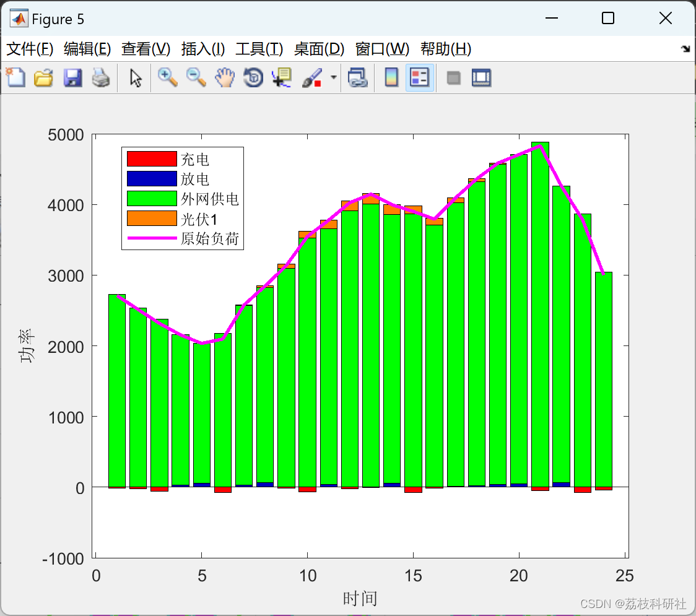Toggle the Edit Plot arrow tool
This screenshot has width=696, height=616.
136,77
